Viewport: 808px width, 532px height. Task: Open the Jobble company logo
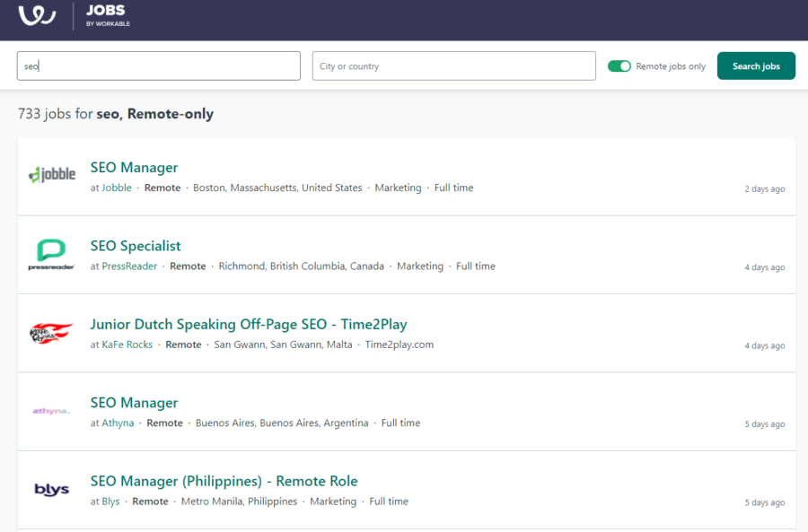[52, 175]
